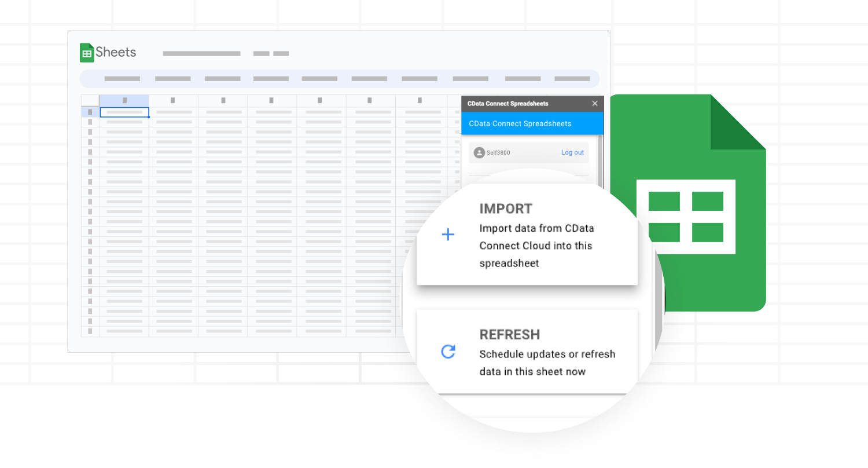The image size is (868, 468).
Task: Select the blue plus icon next to IMPORT
Action: [448, 234]
